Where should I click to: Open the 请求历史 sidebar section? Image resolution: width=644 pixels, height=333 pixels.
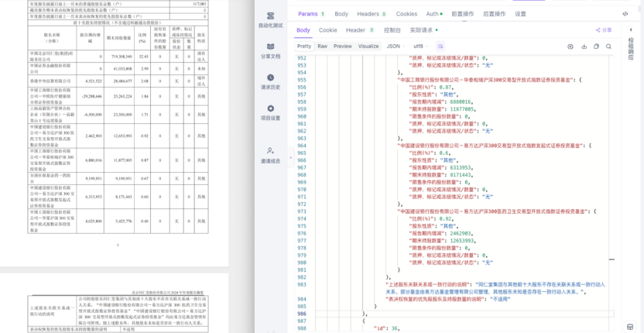click(270, 82)
